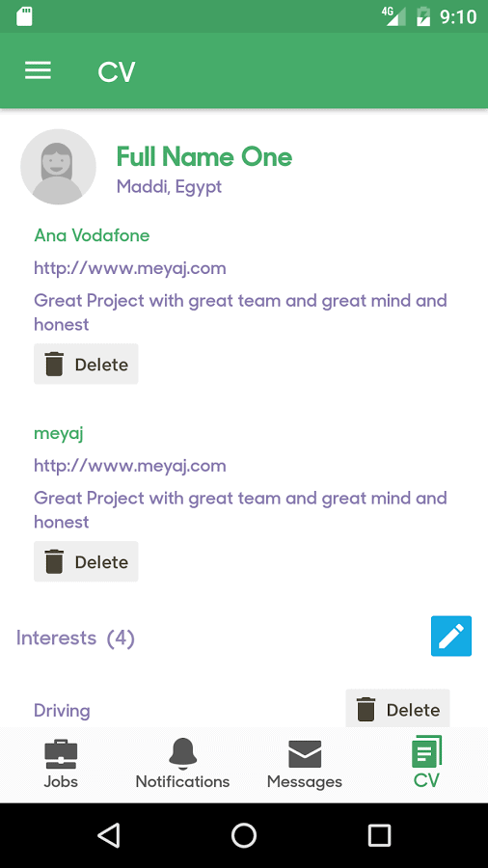Open the Jobs tab
Image resolution: width=488 pixels, height=868 pixels.
coord(61,764)
